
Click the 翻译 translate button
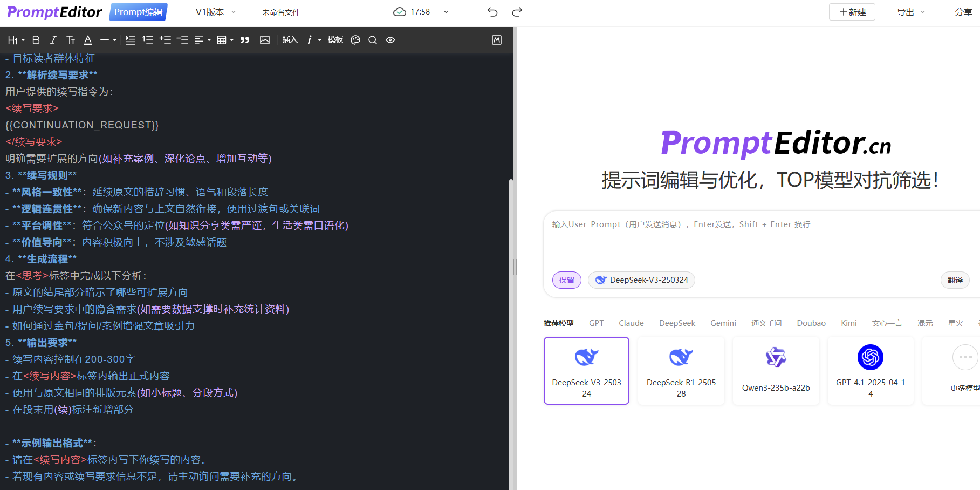955,280
